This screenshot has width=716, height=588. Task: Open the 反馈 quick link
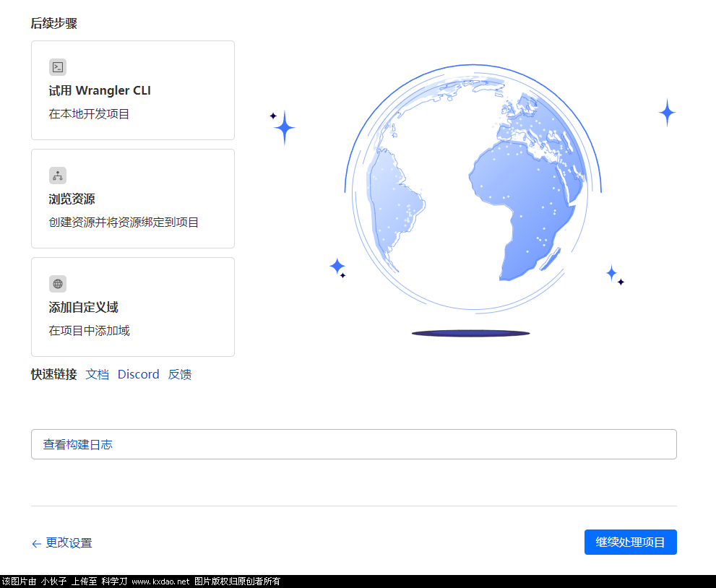(179, 374)
